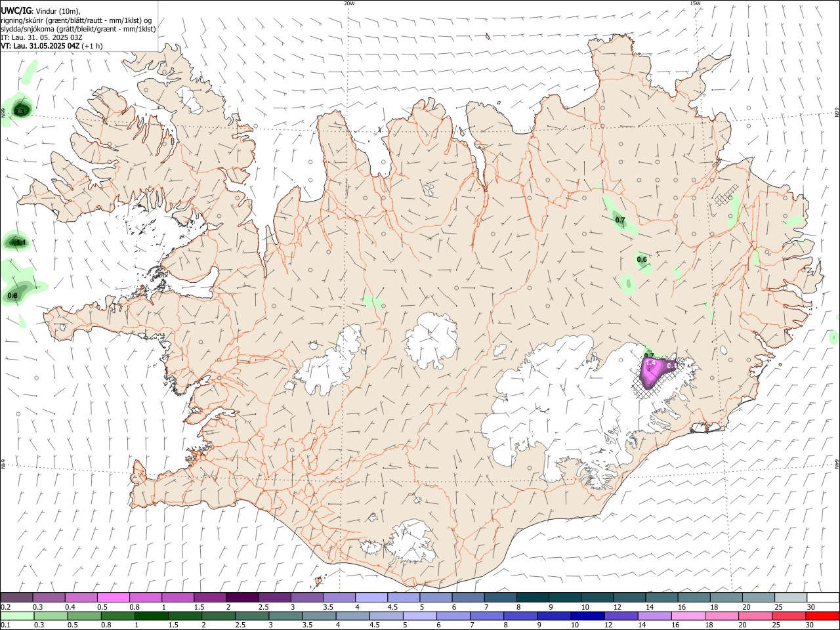Click the snow legend swatch starting at 6
The height and width of the screenshot is (630, 840).
coord(467,598)
